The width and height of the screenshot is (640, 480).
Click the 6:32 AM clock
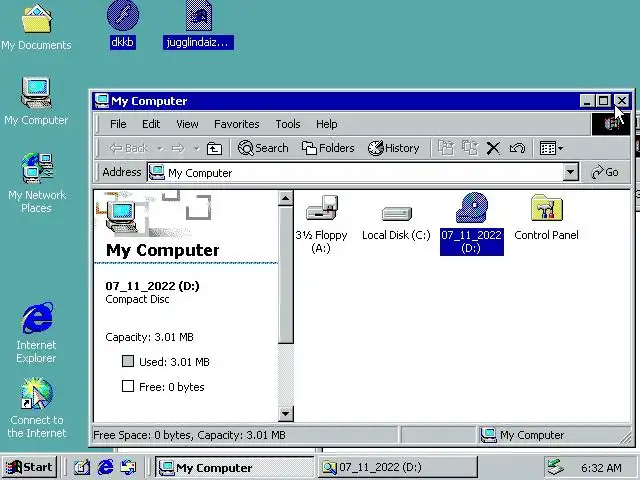click(x=601, y=468)
